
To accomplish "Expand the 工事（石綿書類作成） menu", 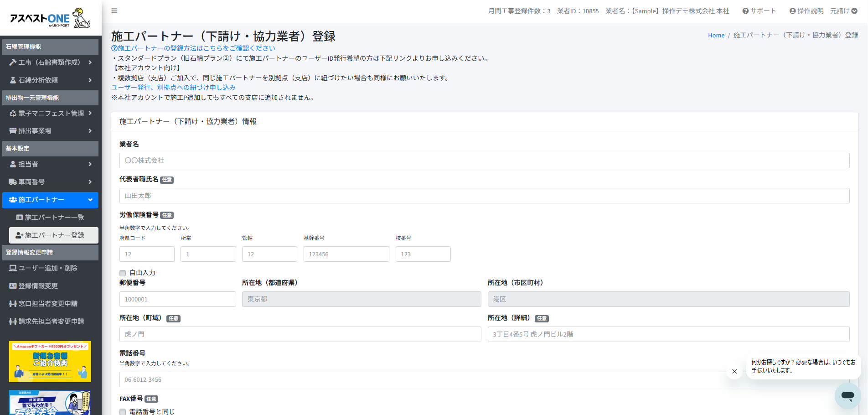I will (x=50, y=62).
